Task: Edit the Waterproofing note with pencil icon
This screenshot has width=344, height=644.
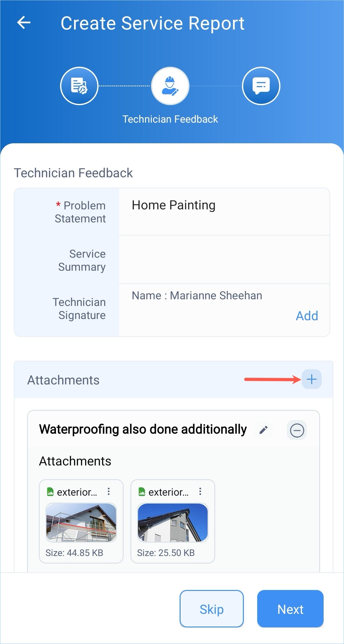Action: 264,430
